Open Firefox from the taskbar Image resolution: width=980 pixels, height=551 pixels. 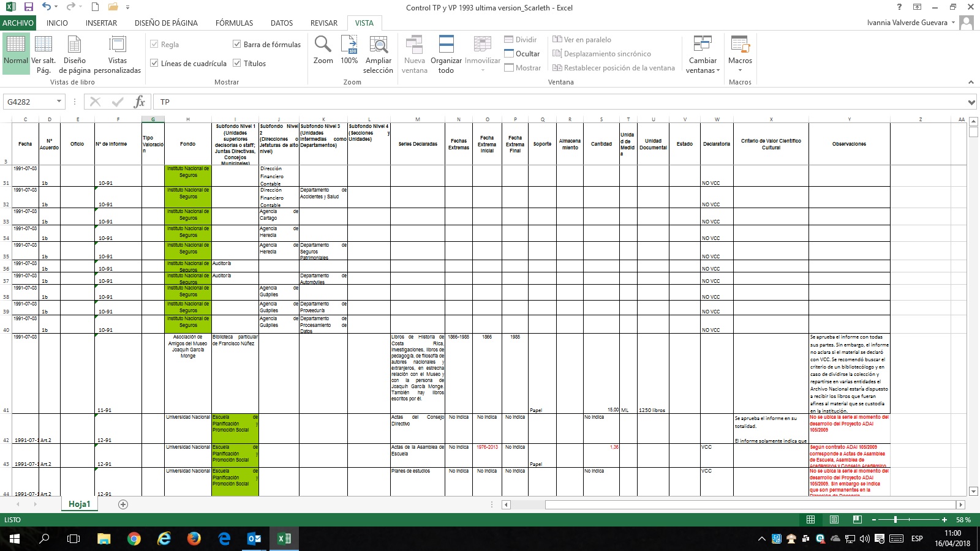coord(194,539)
